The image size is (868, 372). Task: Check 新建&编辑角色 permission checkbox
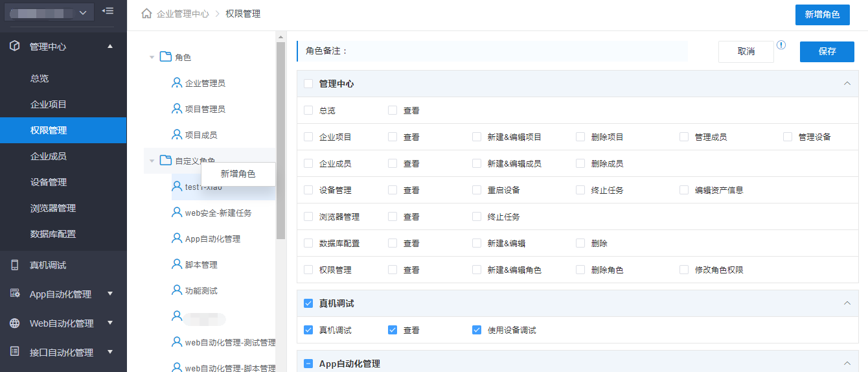coord(477,270)
